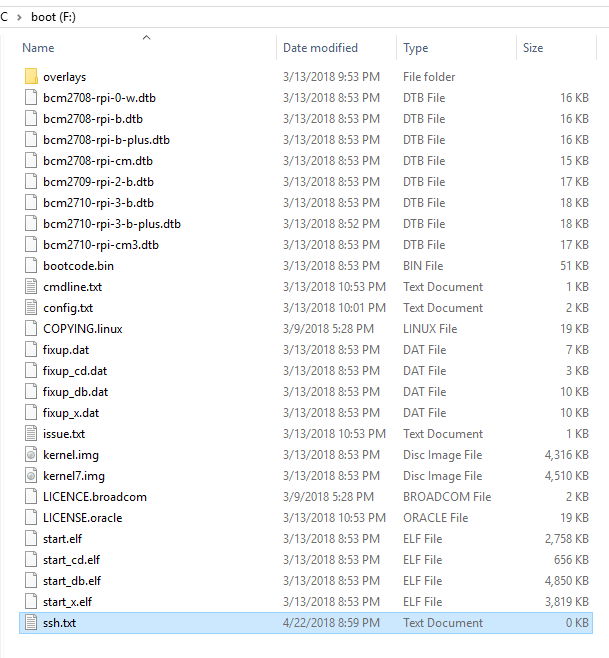Click the 2,758 KB size of start.elf

[566, 539]
